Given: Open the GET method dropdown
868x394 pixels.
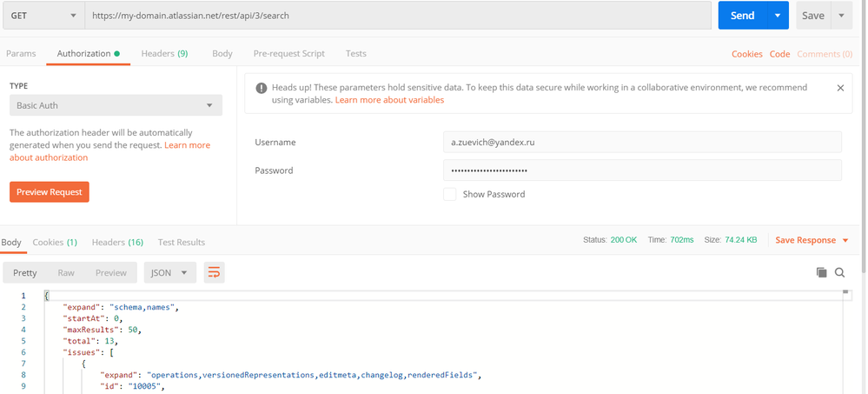Looking at the screenshot, I should pos(43,16).
